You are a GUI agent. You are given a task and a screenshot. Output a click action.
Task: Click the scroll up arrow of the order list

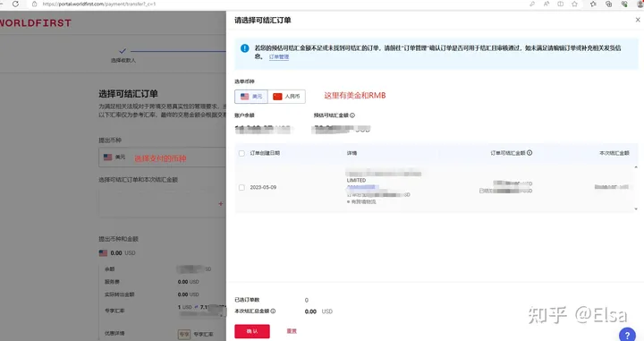coord(636,167)
